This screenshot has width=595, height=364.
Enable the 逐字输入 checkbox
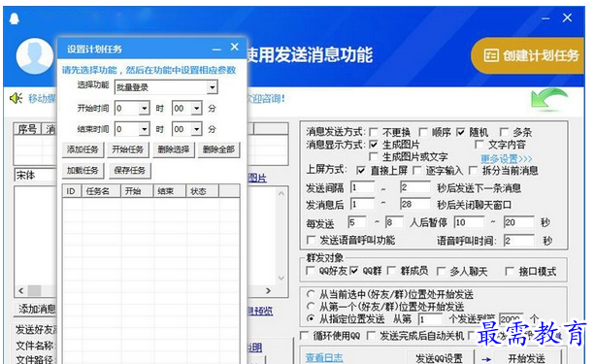(x=417, y=171)
